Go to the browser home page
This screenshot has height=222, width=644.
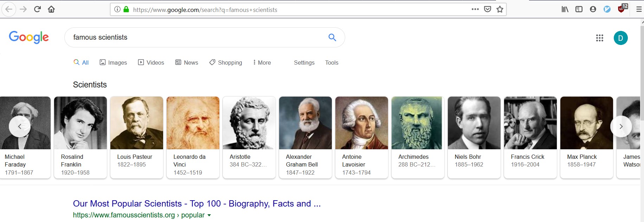pyautogui.click(x=51, y=9)
